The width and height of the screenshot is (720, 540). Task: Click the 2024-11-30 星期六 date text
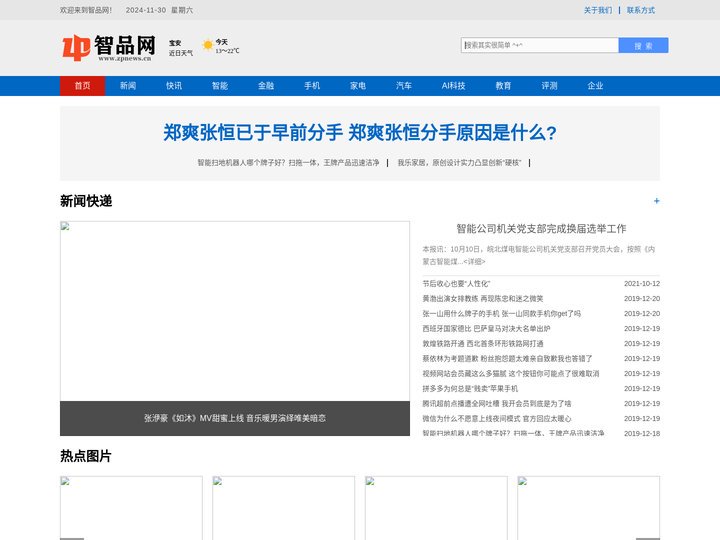click(159, 10)
